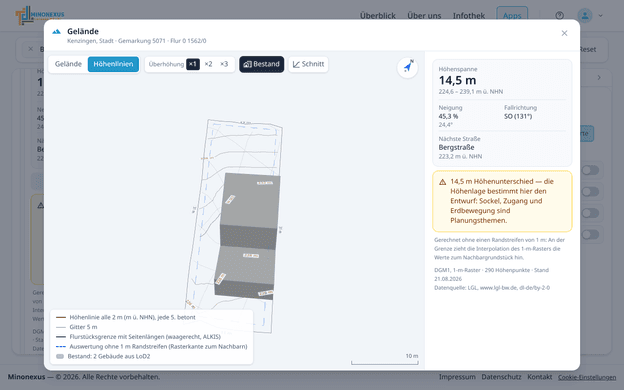
Task: Click the 224,6 – 239,1 m ü. NHN range
Action: click(471, 92)
